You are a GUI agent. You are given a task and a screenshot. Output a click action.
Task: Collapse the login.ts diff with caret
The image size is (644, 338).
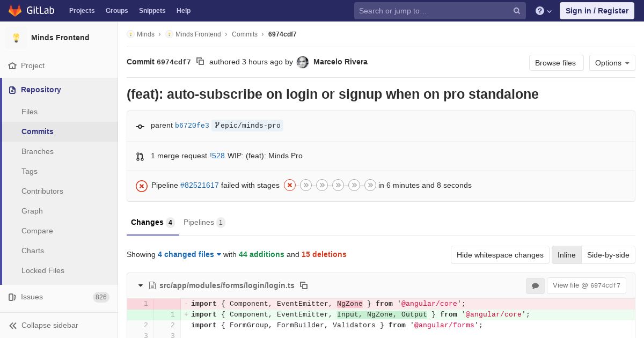[141, 285]
